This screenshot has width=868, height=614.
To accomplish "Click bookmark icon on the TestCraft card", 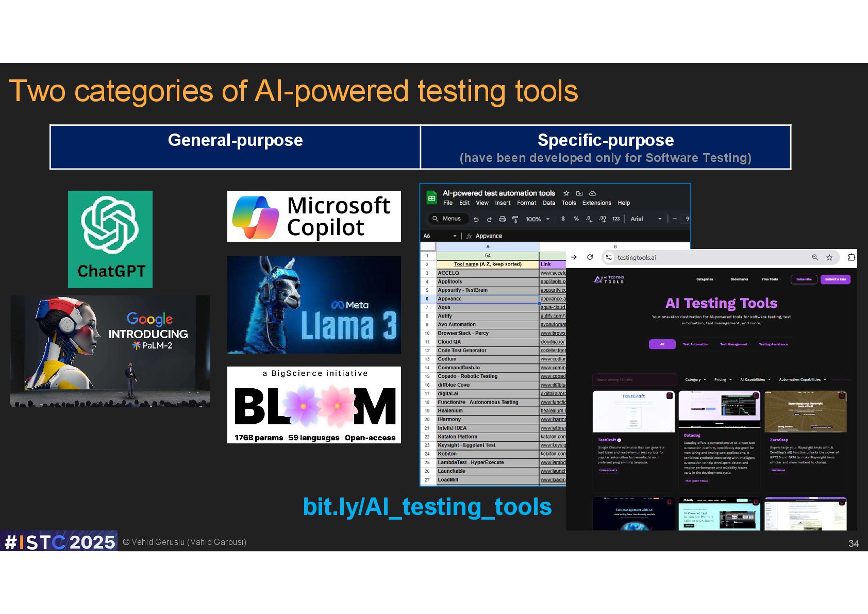I will [x=670, y=396].
